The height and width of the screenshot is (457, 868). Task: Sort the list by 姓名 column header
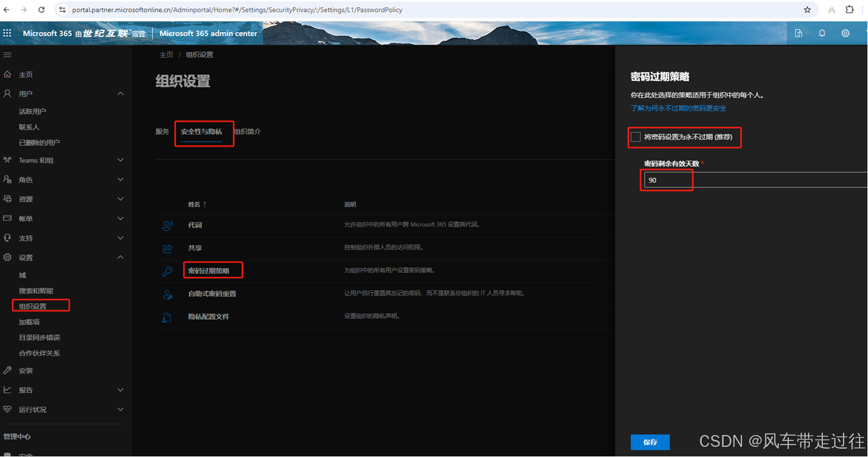pos(197,204)
